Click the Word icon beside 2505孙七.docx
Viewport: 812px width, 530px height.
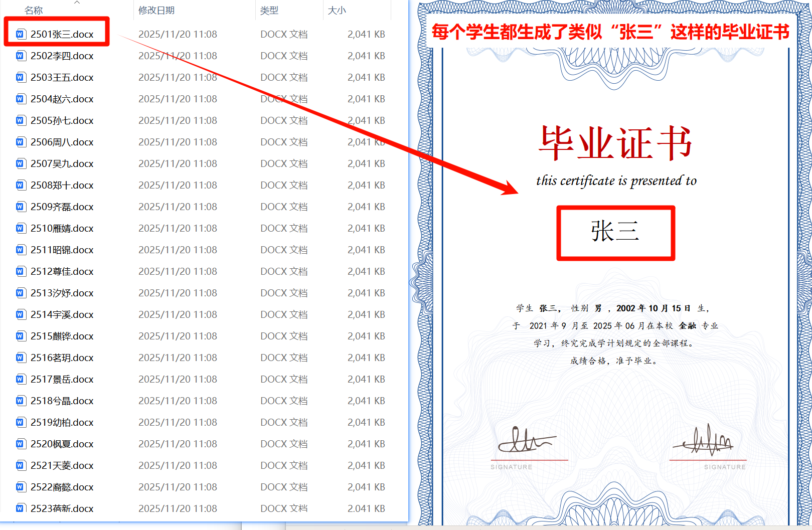point(20,120)
